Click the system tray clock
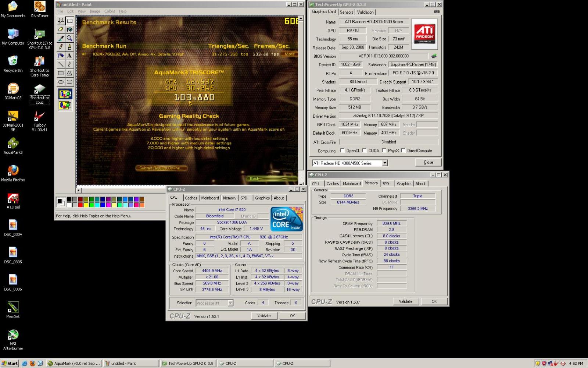The width and height of the screenshot is (588, 368). coord(576,363)
